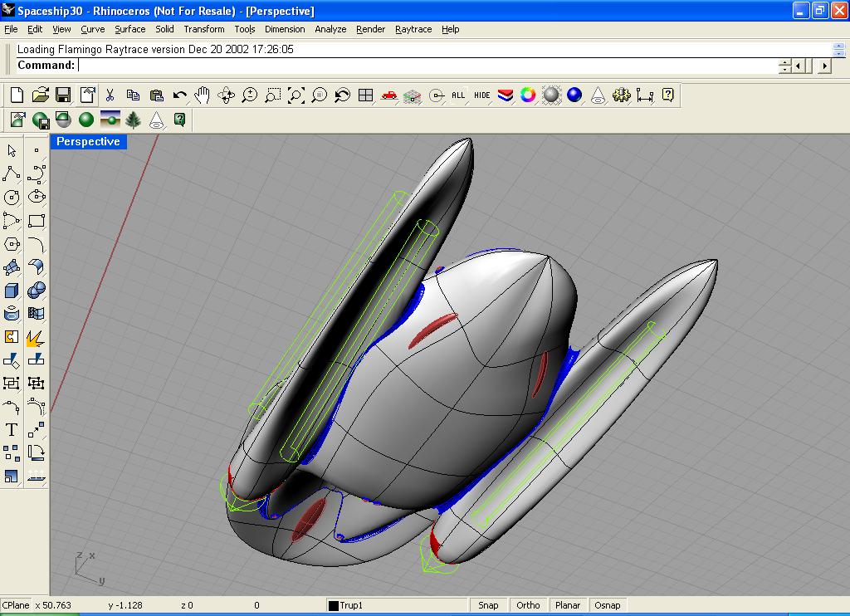The width and height of the screenshot is (850, 616).
Task: Undo the last action with the arrow icon
Action: pos(179,95)
